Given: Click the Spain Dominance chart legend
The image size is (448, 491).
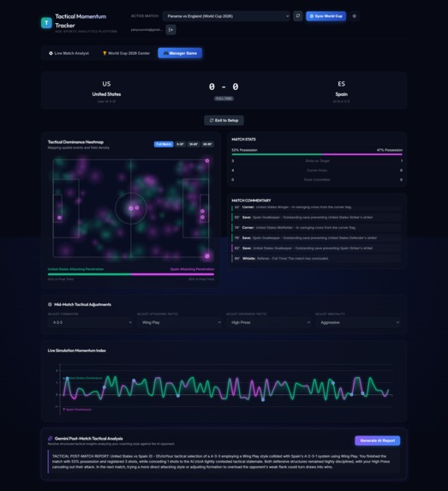Looking at the screenshot, I should coord(77,410).
